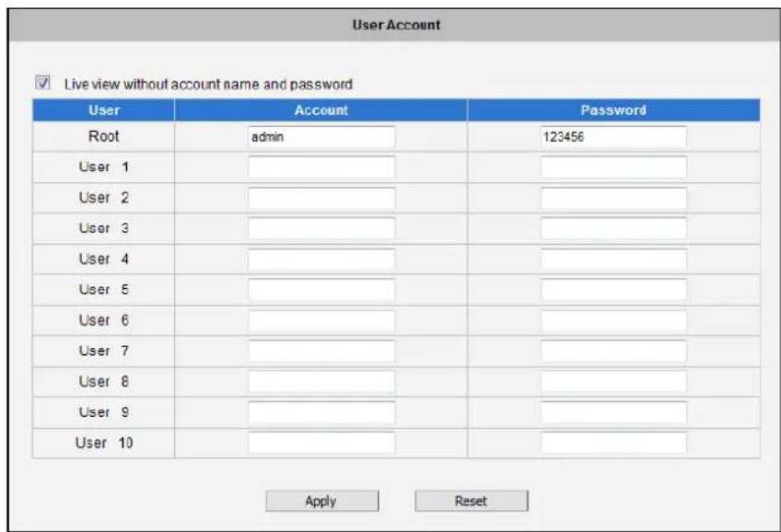Select the User 5 password input field
The width and height of the screenshot is (781, 532).
pos(613,290)
